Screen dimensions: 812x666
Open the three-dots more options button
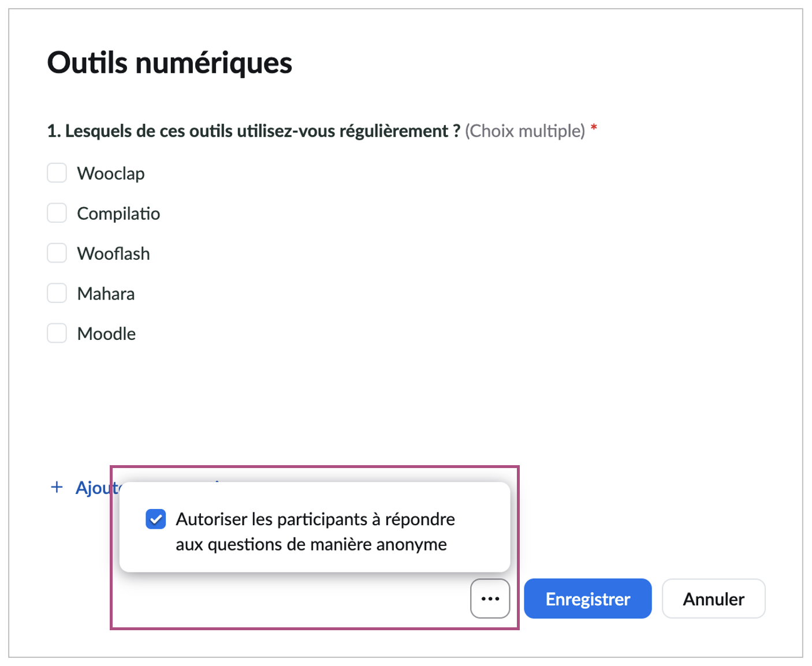[x=490, y=598]
